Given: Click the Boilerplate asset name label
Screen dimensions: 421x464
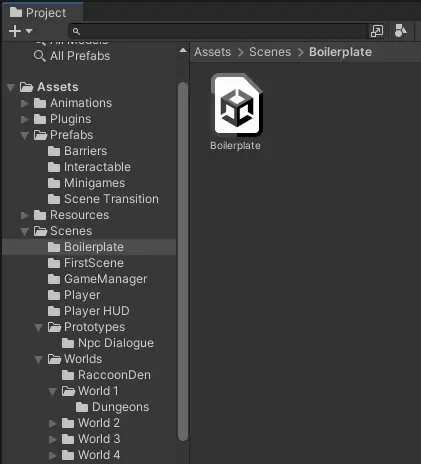Looking at the screenshot, I should coord(235,146).
